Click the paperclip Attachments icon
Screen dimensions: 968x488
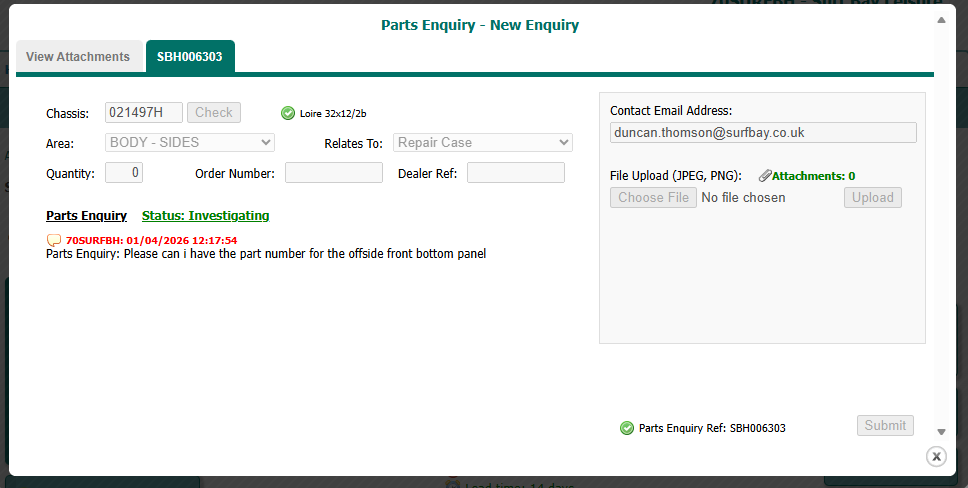point(764,176)
